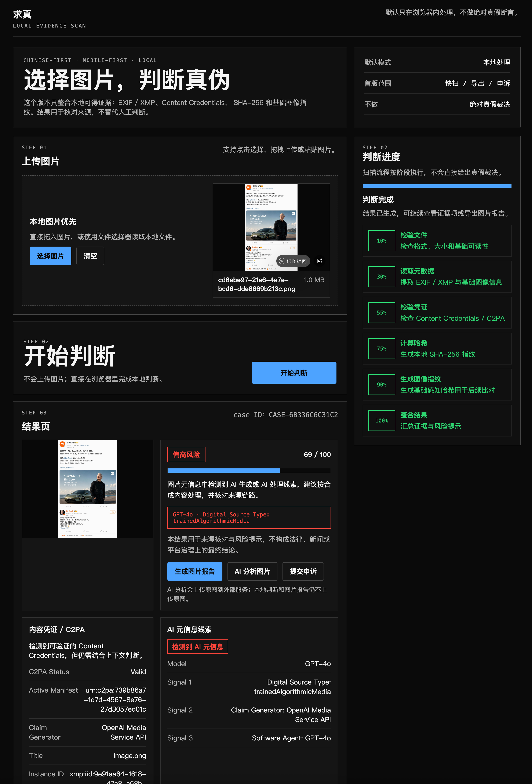Click the 选择图片，判断真伪 headline
The height and width of the screenshot is (784, 532).
(127, 80)
